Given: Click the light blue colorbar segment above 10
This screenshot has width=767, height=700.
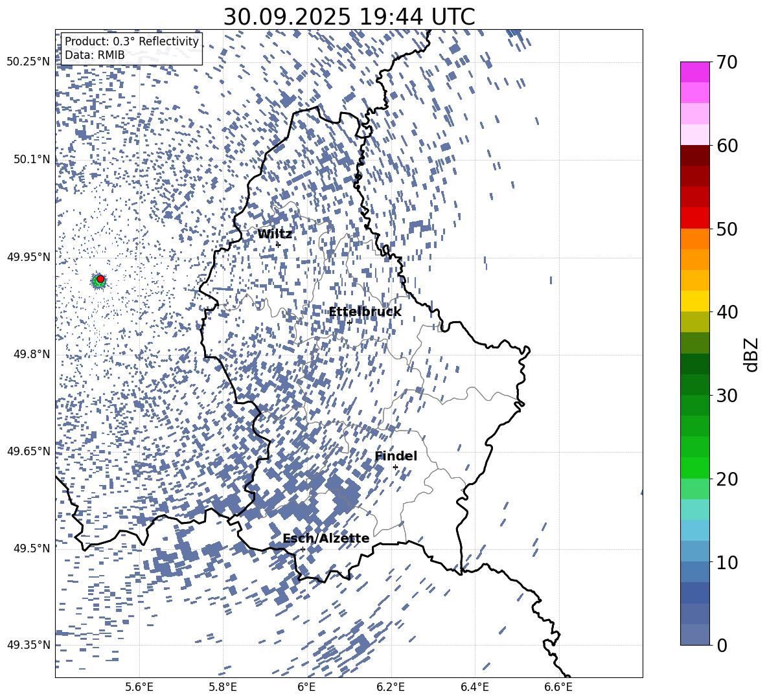Looking at the screenshot, I should click(x=694, y=530).
